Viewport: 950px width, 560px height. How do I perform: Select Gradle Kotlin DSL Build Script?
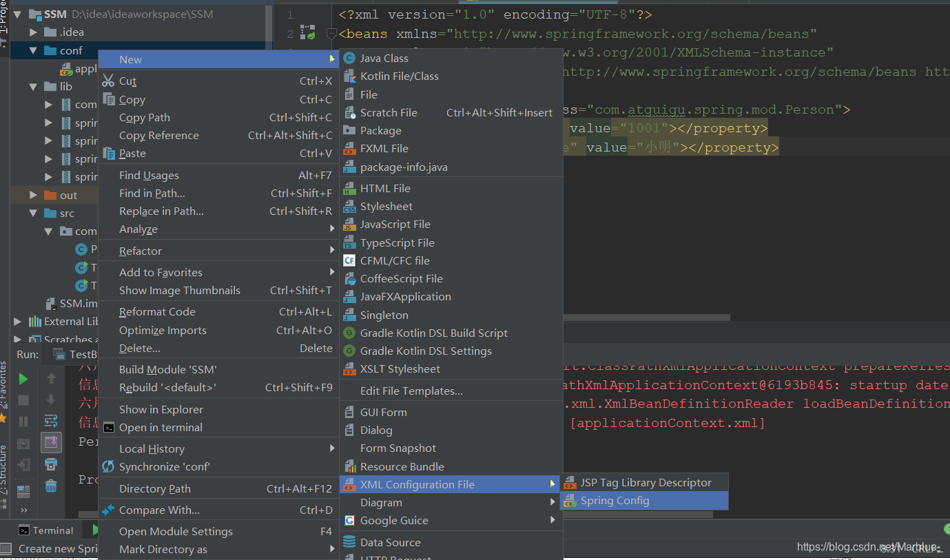click(x=451, y=333)
